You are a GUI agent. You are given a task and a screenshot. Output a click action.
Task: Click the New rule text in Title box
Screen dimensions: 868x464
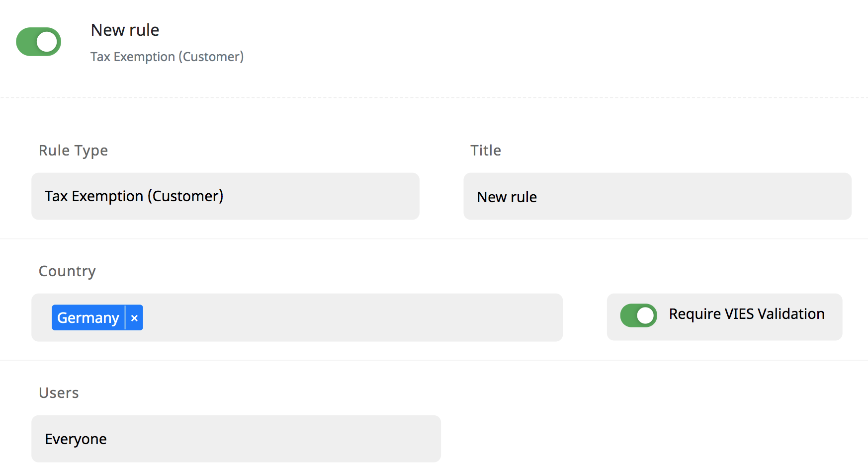tap(507, 197)
